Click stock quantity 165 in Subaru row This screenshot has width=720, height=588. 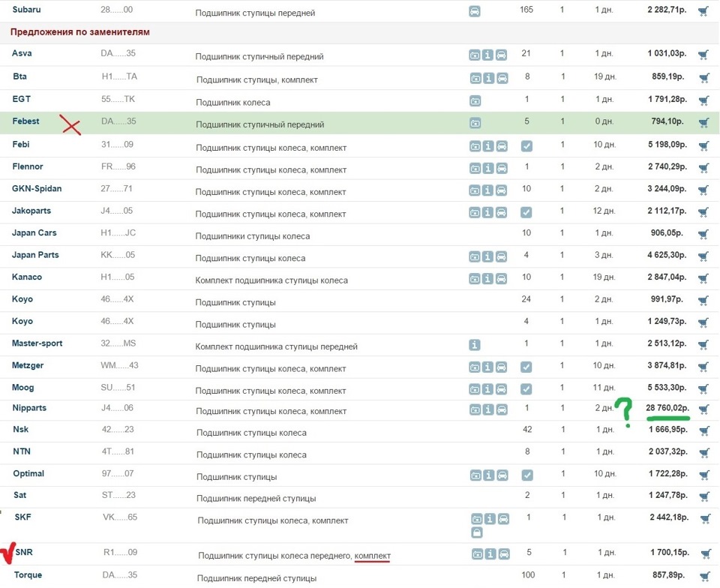pyautogui.click(x=526, y=9)
